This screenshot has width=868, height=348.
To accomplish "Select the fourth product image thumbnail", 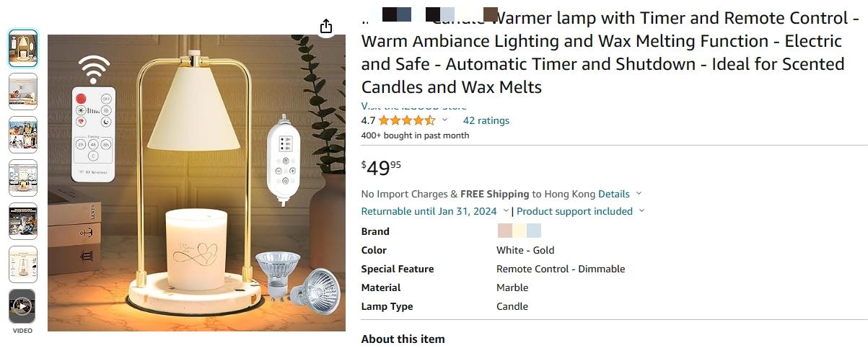I will click(23, 178).
